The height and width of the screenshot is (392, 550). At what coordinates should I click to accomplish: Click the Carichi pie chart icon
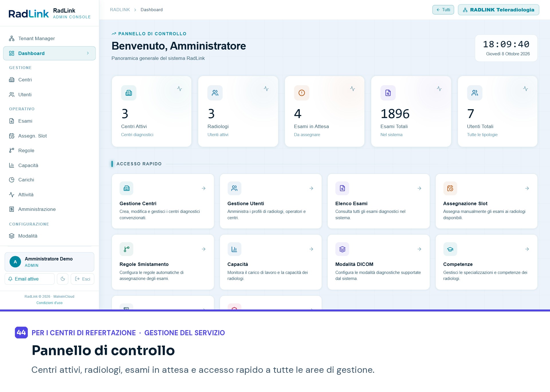click(x=12, y=180)
